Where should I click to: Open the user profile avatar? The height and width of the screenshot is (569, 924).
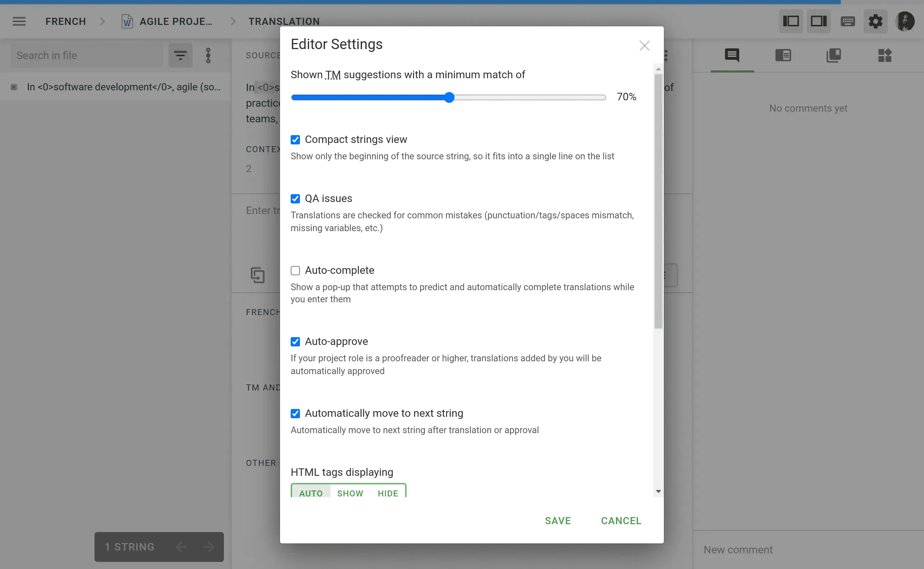pyautogui.click(x=905, y=21)
